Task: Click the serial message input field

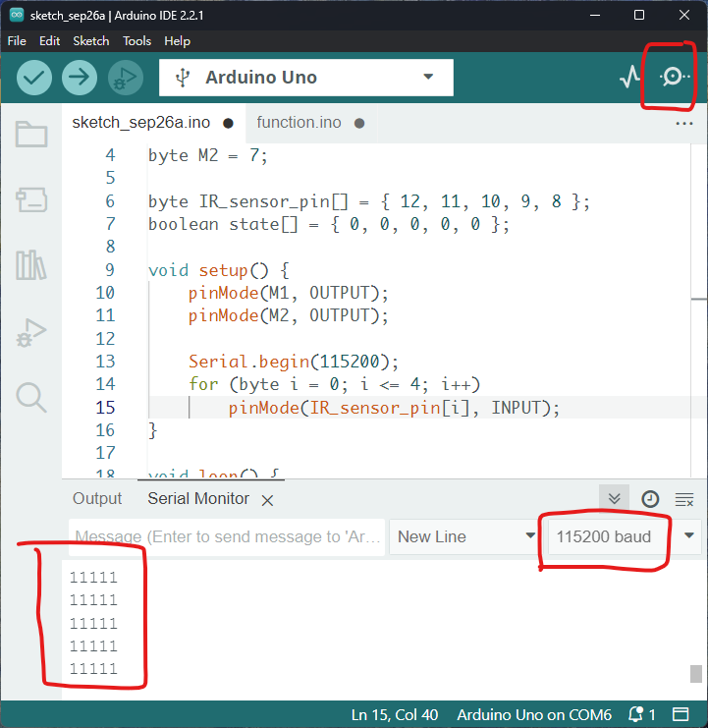Action: 226,536
